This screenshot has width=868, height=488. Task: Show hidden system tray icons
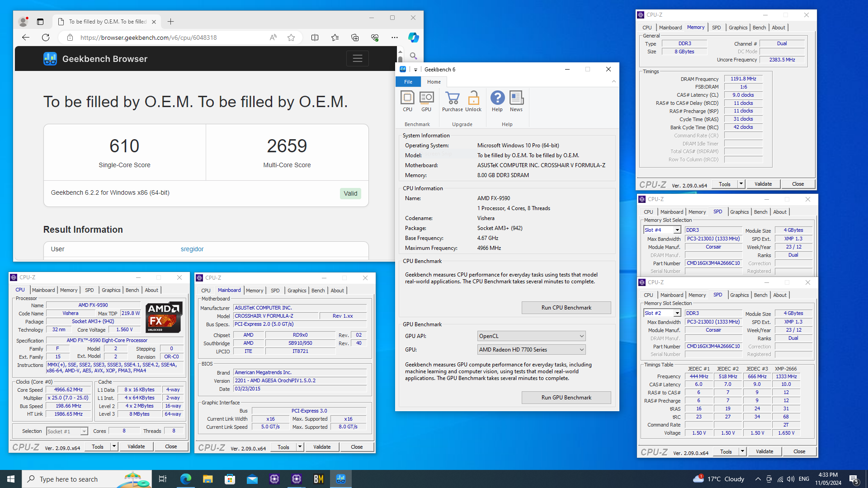(758, 479)
